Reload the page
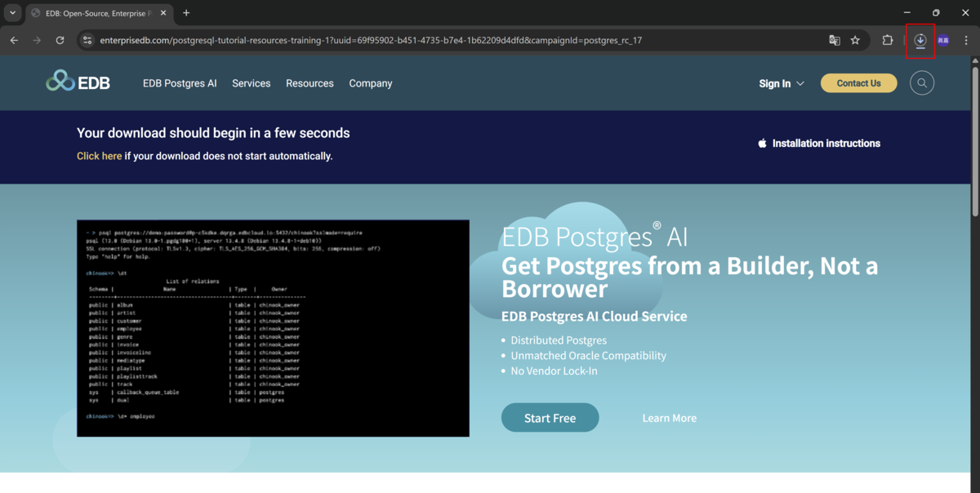Screen dimensions: 980x493 pyautogui.click(x=60, y=40)
